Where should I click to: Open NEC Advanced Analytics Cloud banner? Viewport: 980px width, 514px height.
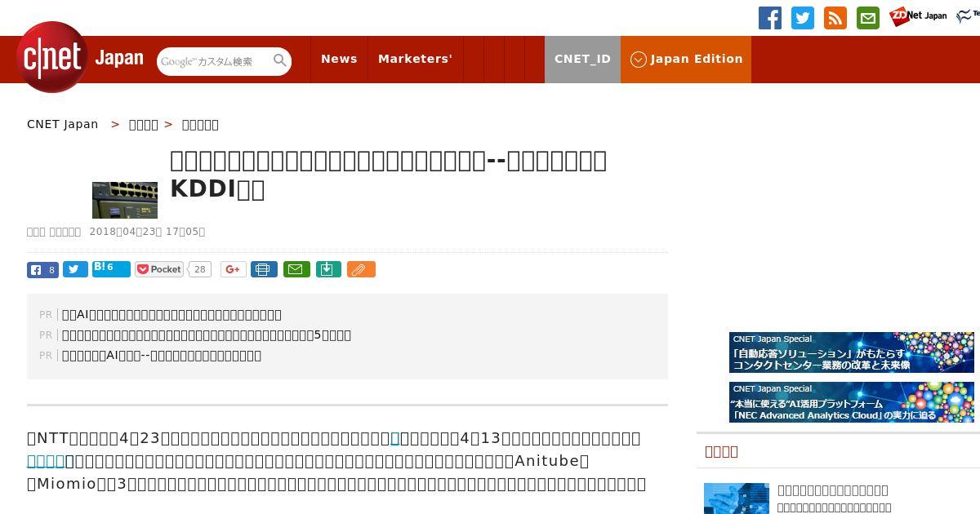click(852, 402)
